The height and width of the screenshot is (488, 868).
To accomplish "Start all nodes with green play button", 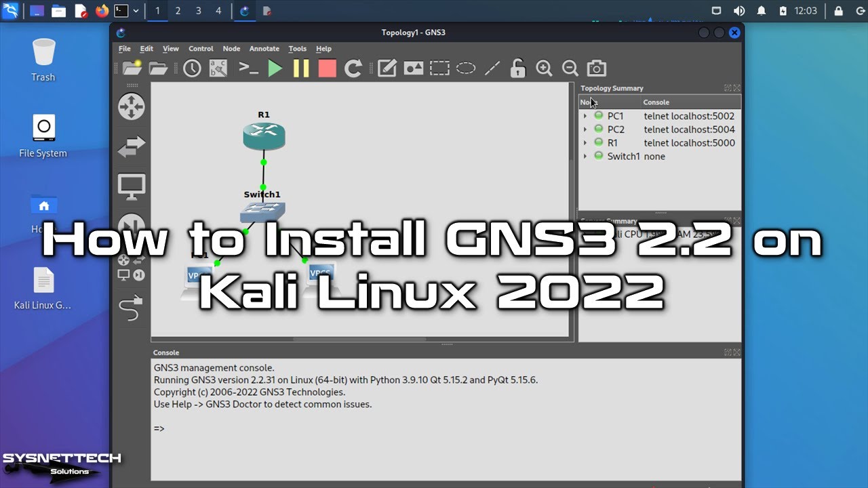I will click(275, 68).
